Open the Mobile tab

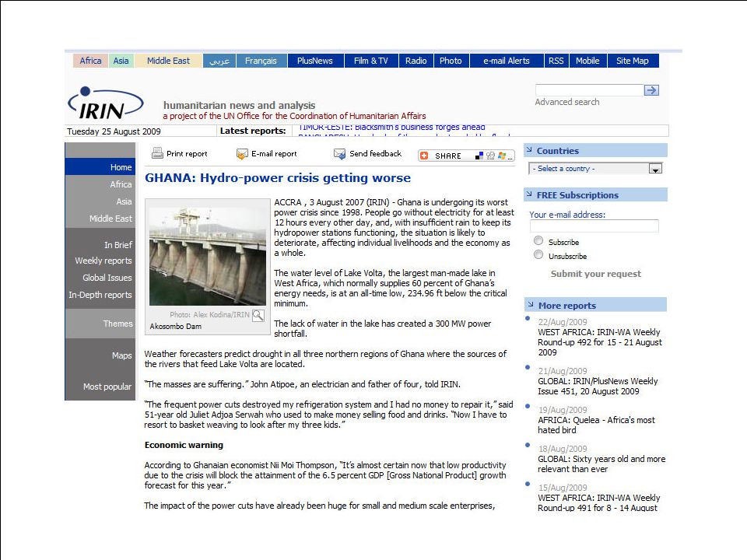[x=587, y=61]
